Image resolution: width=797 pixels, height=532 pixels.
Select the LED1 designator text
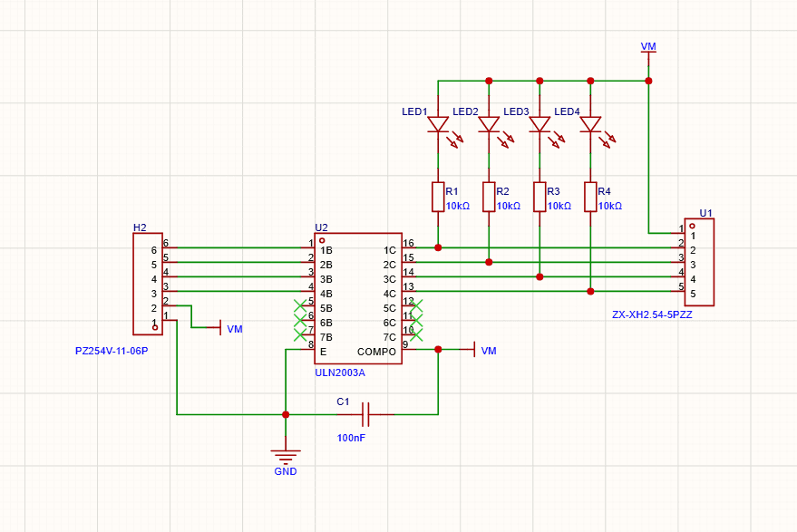tap(414, 111)
